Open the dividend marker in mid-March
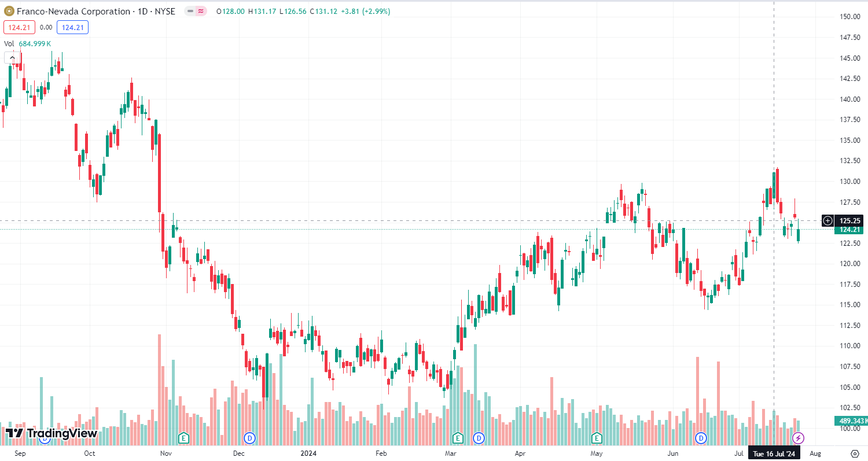 479,438
